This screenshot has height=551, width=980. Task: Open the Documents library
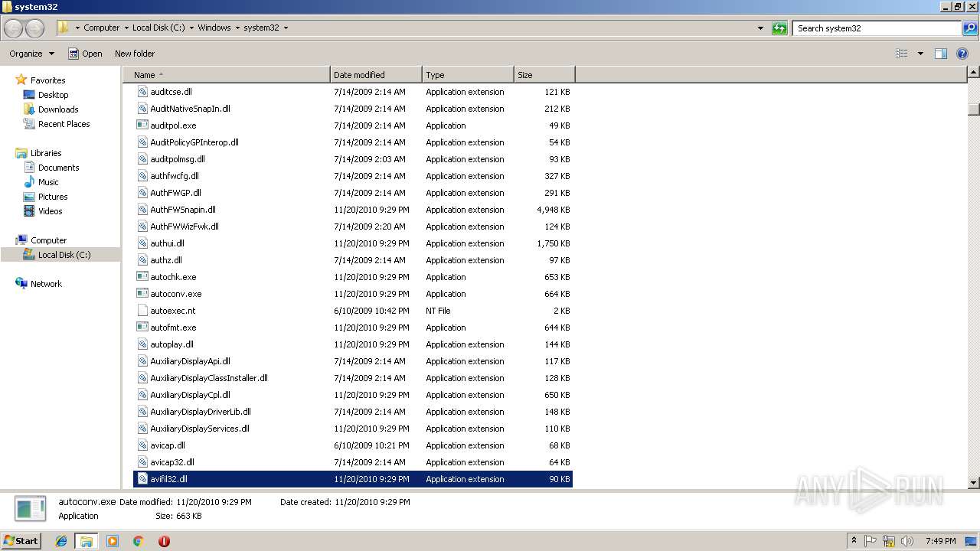tap(58, 168)
